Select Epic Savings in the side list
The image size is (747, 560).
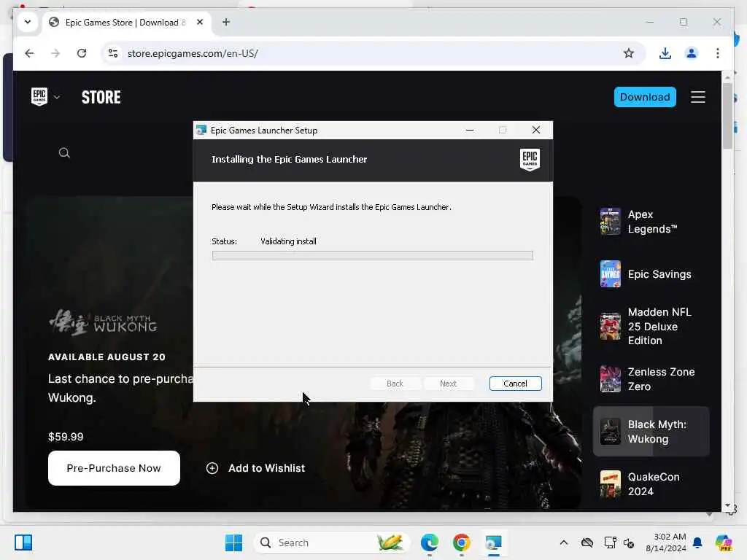tap(651, 274)
